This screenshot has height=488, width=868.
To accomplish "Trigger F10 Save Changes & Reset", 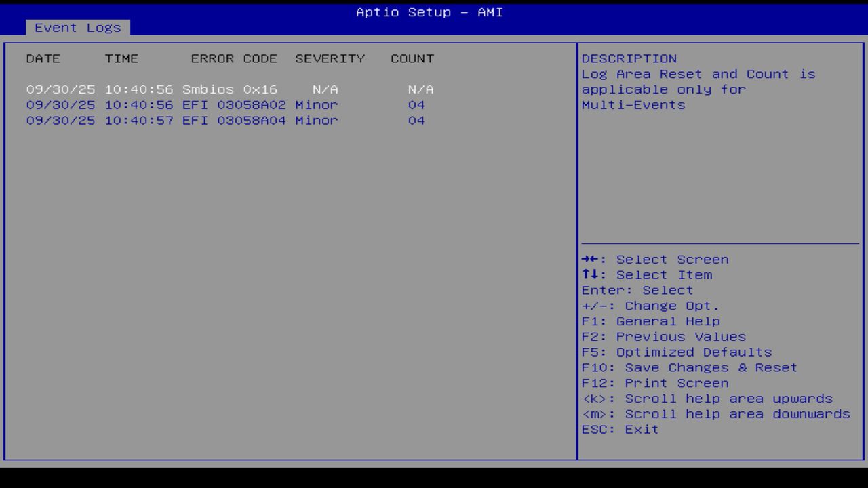I will pos(689,367).
